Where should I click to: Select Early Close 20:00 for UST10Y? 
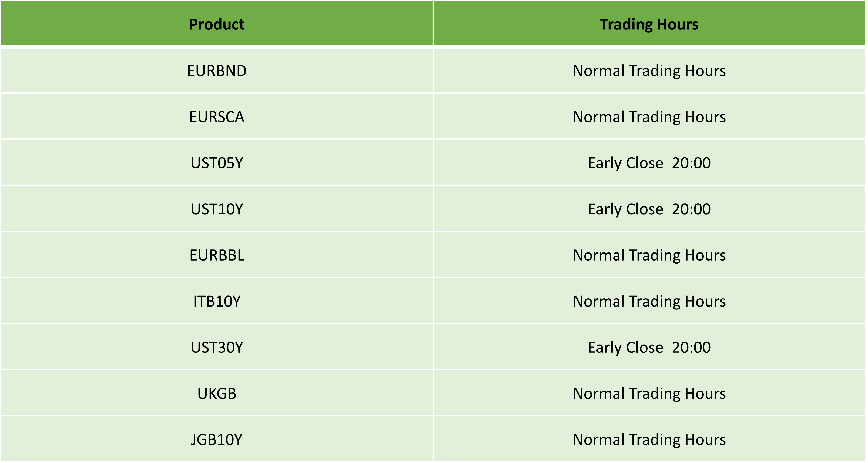[649, 209]
